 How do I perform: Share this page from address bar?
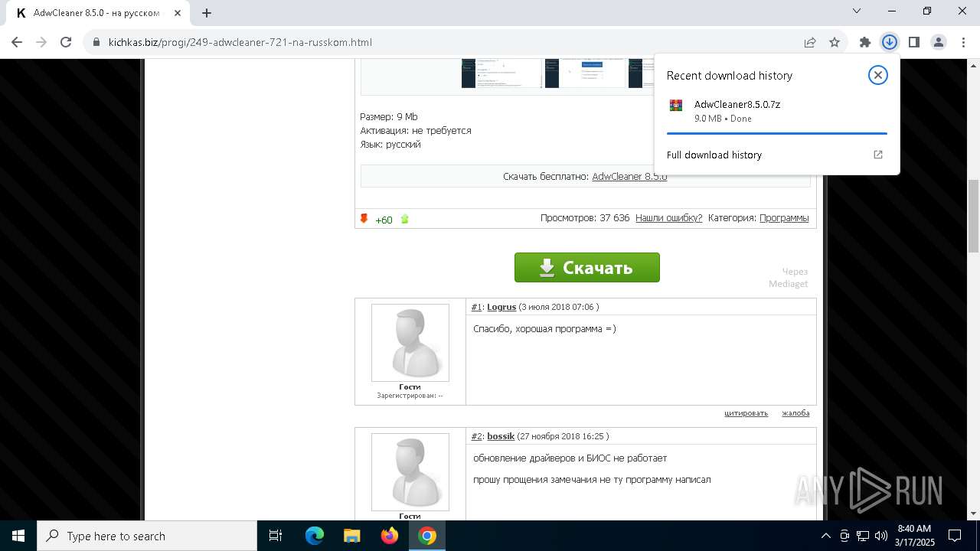[x=810, y=43]
